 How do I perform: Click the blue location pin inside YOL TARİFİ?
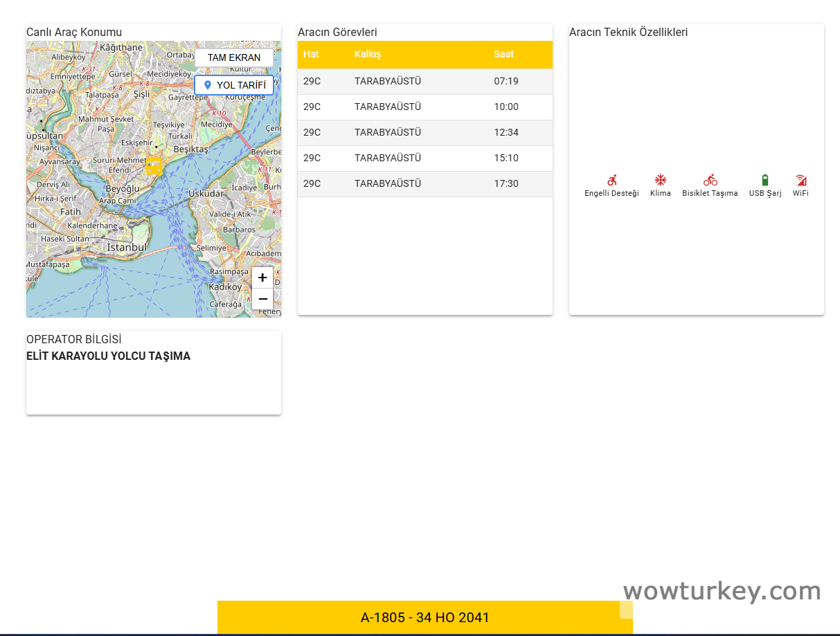coord(207,84)
